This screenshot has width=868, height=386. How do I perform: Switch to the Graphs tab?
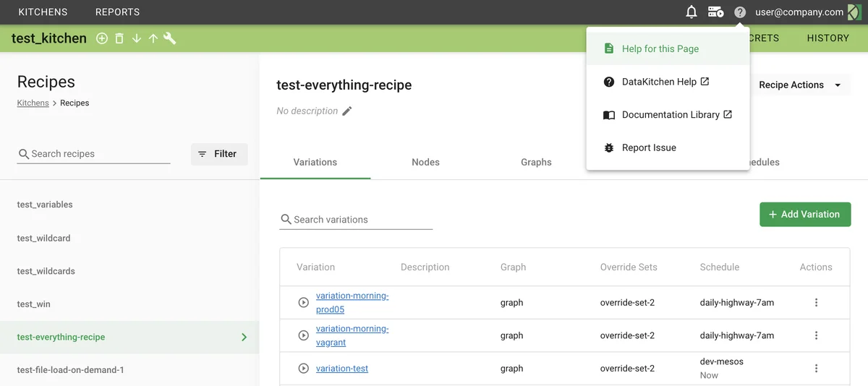pos(536,163)
